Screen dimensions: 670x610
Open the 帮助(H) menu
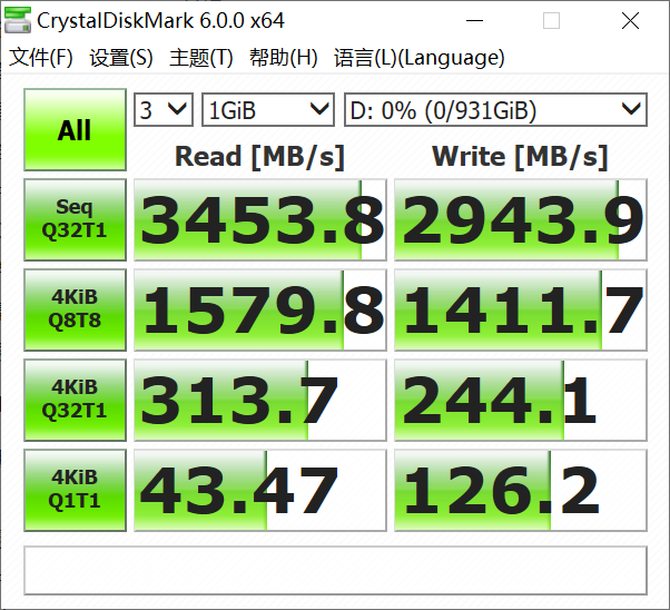(x=283, y=58)
